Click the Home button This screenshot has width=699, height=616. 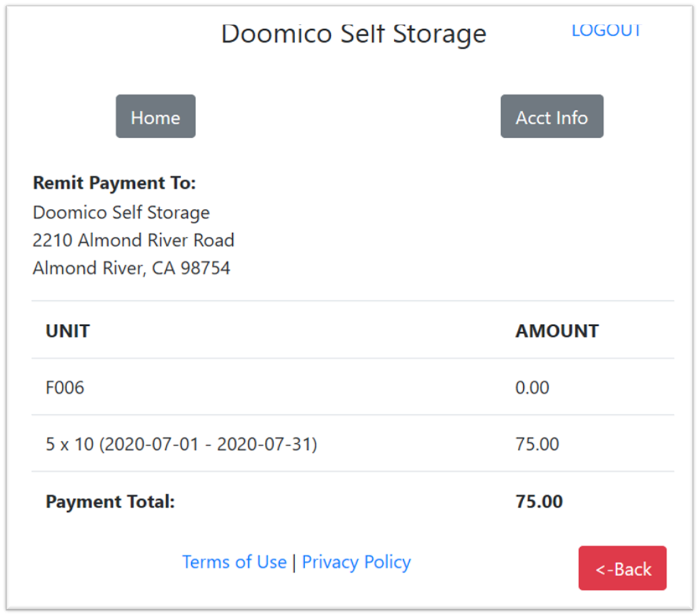point(156,117)
